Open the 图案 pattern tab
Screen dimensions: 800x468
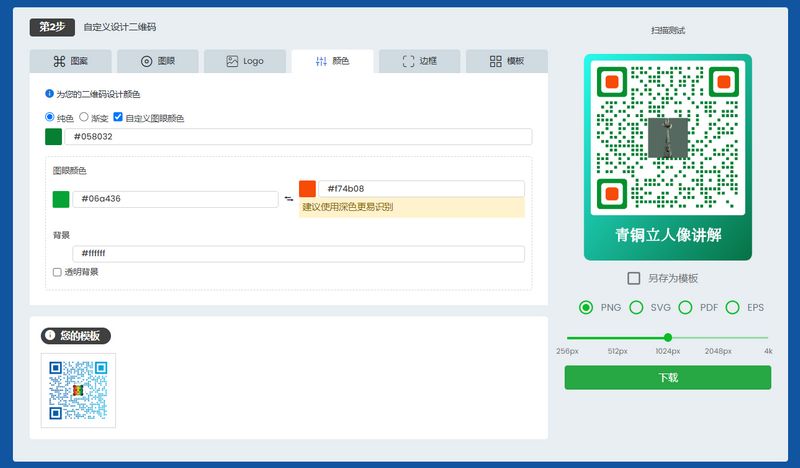pos(70,61)
